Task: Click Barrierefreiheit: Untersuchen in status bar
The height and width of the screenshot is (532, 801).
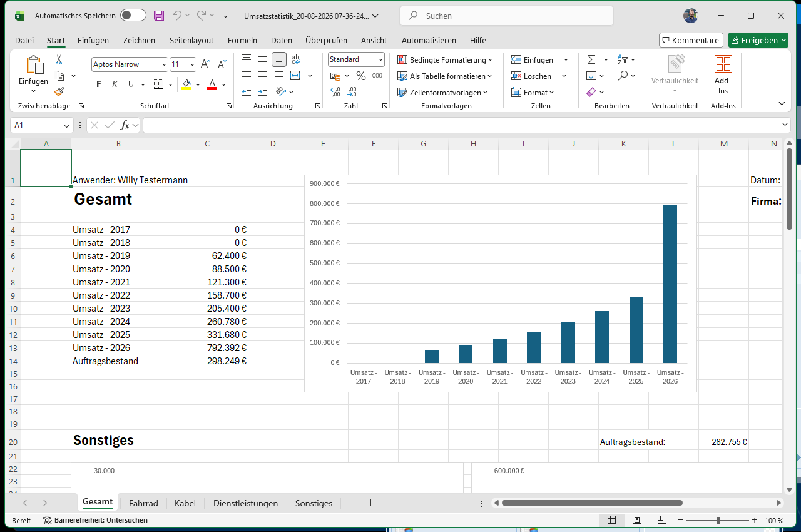Action: click(x=95, y=520)
